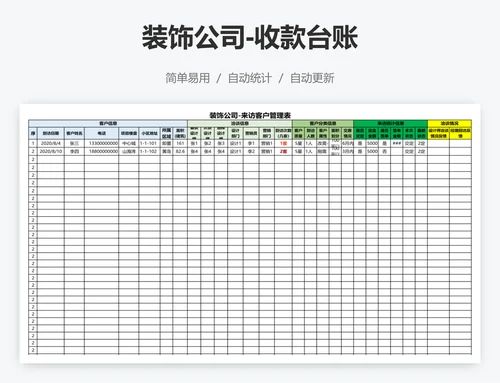500x383 pixels.
Task: Click the phone number 13300000000
Action: [x=103, y=143]
